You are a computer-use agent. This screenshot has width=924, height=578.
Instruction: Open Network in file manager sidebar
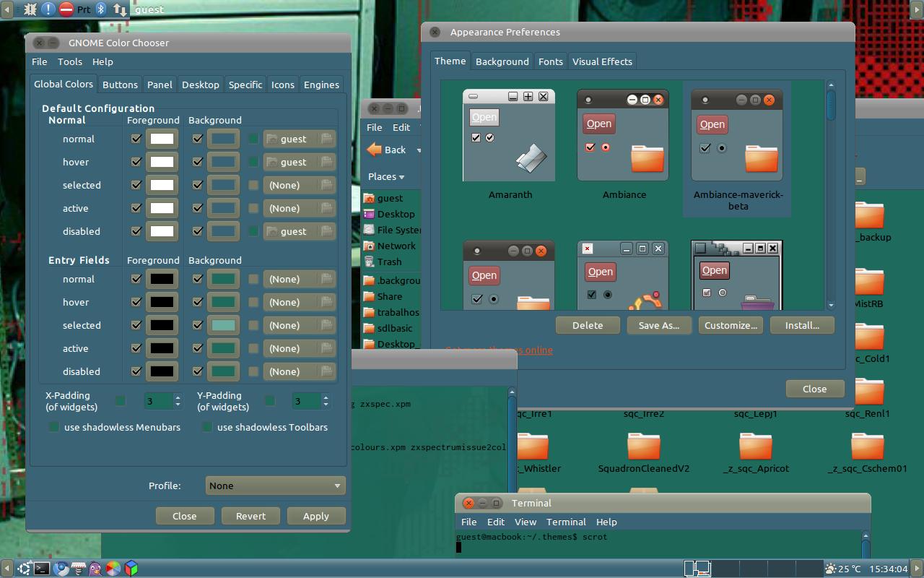tap(390, 246)
